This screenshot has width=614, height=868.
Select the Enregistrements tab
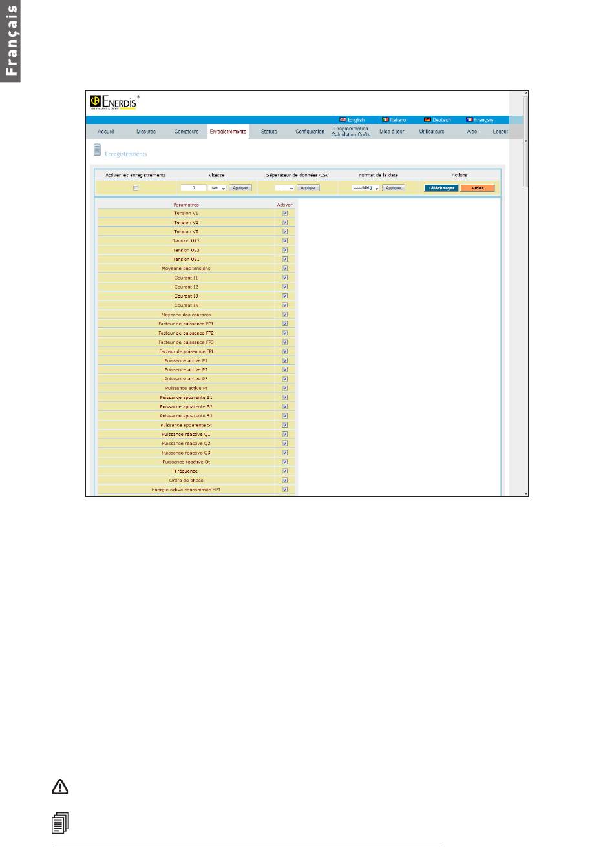(x=228, y=132)
